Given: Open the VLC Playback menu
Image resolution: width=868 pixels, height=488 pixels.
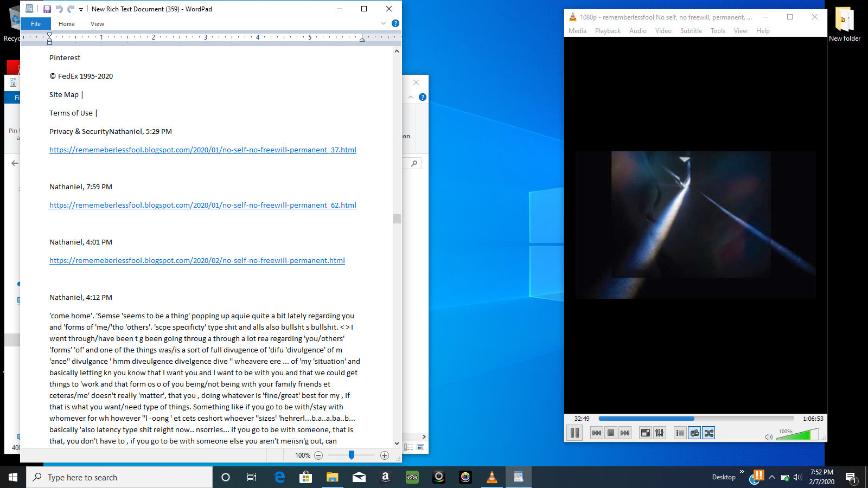Looking at the screenshot, I should click(x=608, y=31).
